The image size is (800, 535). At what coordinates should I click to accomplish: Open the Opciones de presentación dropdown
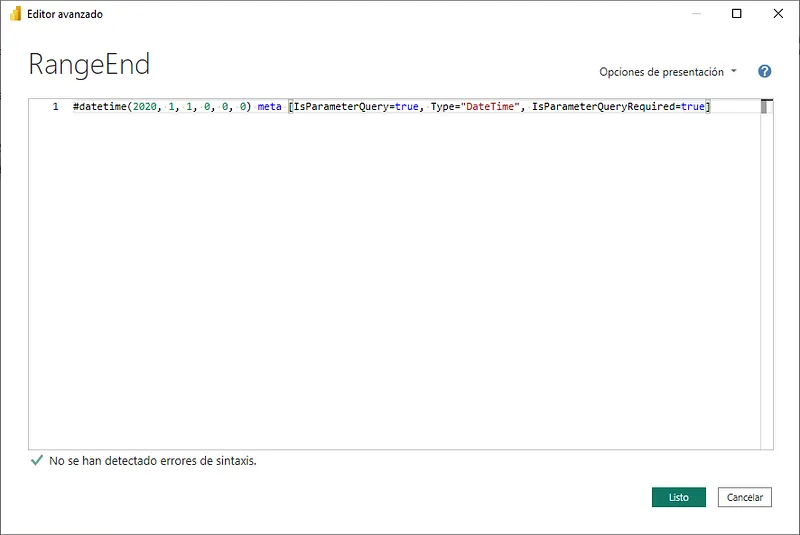668,72
